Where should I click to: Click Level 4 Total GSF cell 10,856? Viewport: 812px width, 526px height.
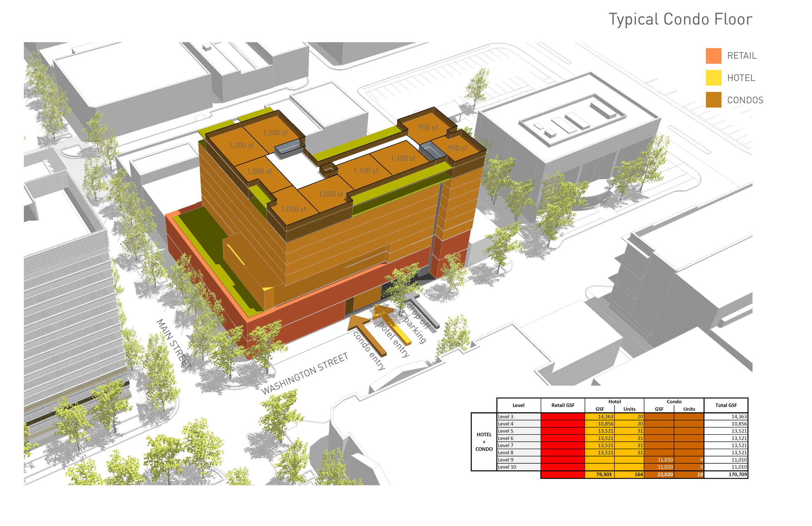point(726,424)
